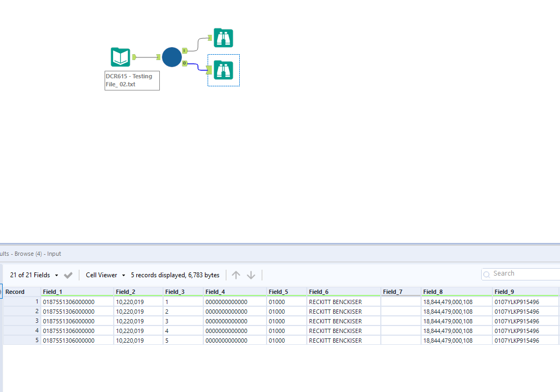
Task: Select the upper Browse binoculars tool
Action: click(x=223, y=38)
